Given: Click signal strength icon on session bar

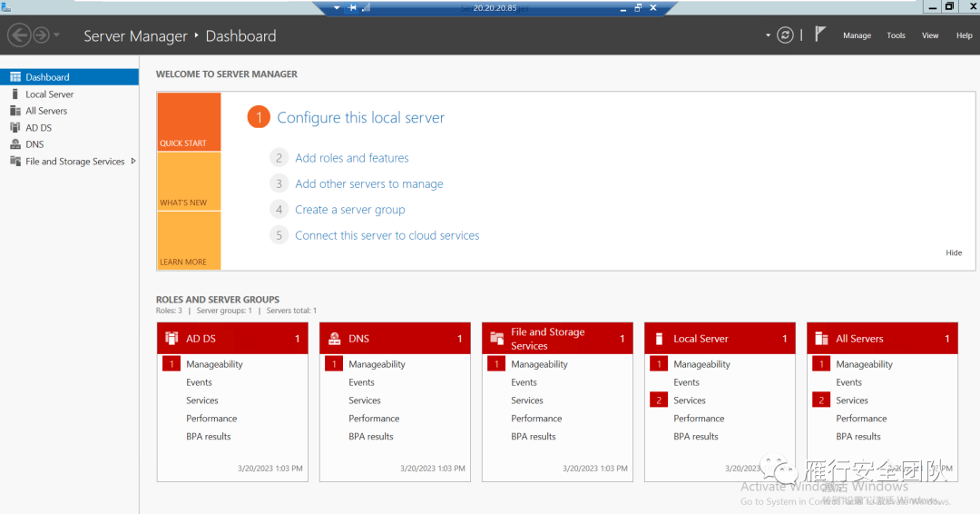Looking at the screenshot, I should click(x=367, y=7).
